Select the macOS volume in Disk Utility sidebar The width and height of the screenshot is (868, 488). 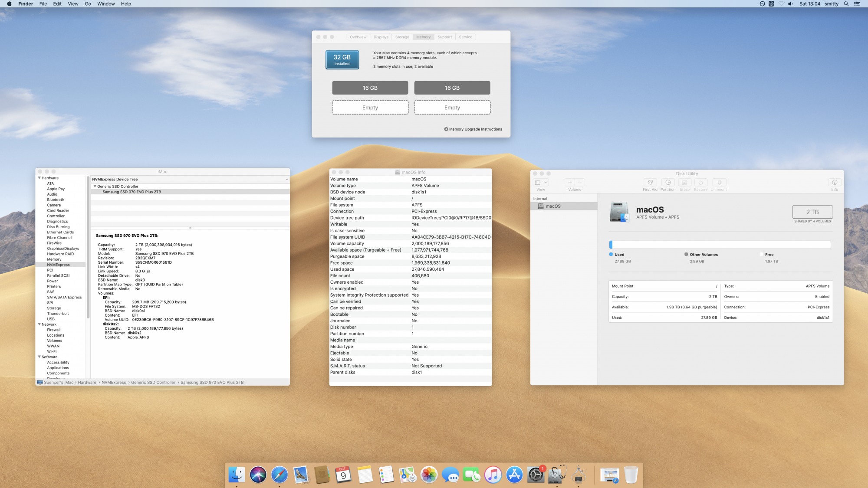(x=552, y=206)
